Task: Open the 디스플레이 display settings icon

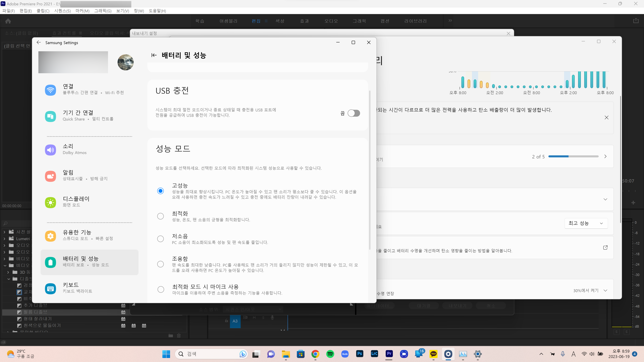Action: 50,202
